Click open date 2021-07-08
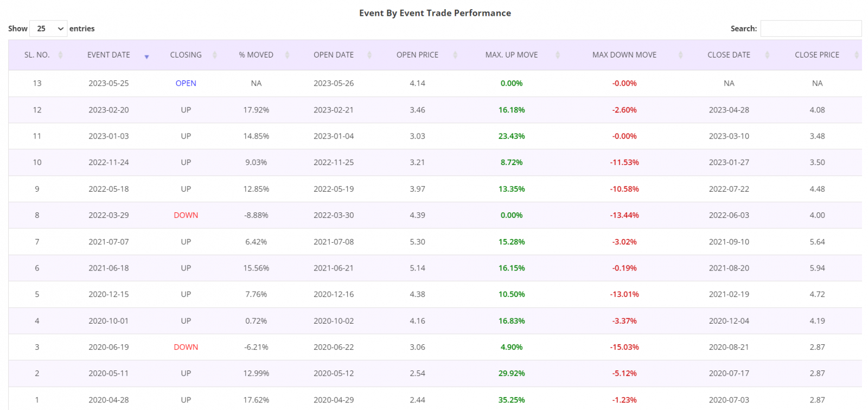Viewport: 868px width, 410px height. tap(334, 242)
